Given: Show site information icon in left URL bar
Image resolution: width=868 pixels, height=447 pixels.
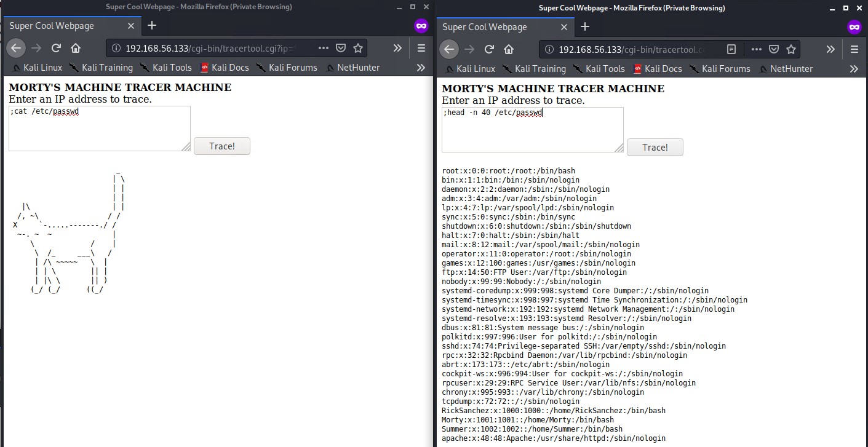Looking at the screenshot, I should point(117,48).
